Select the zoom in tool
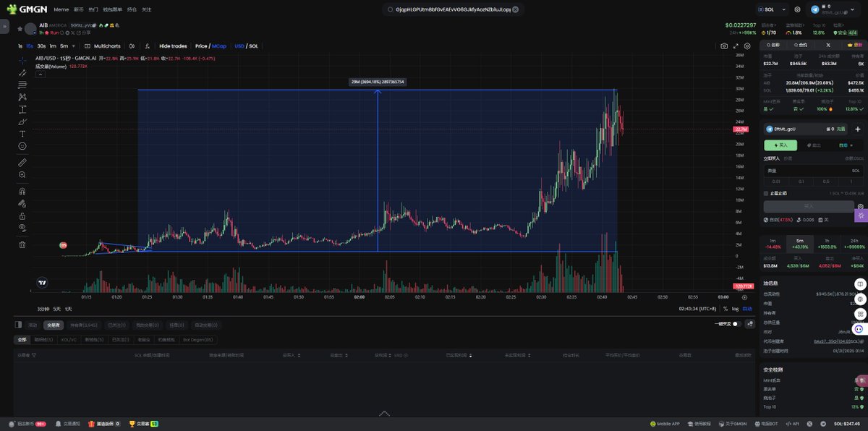 [22, 174]
